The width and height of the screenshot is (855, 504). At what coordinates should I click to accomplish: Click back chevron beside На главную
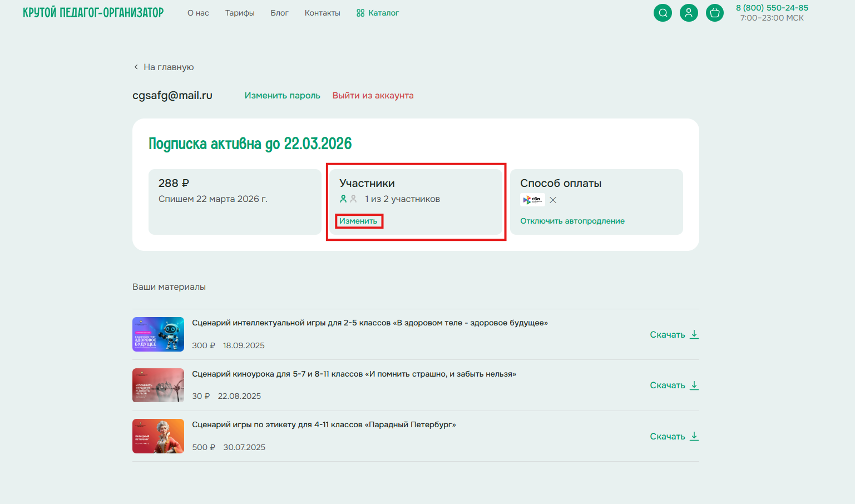136,67
